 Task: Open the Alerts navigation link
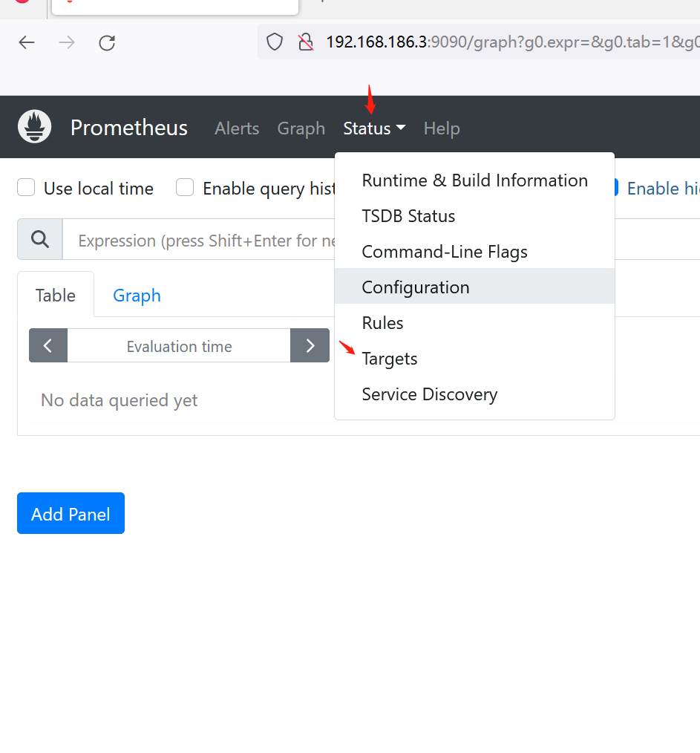pos(237,128)
